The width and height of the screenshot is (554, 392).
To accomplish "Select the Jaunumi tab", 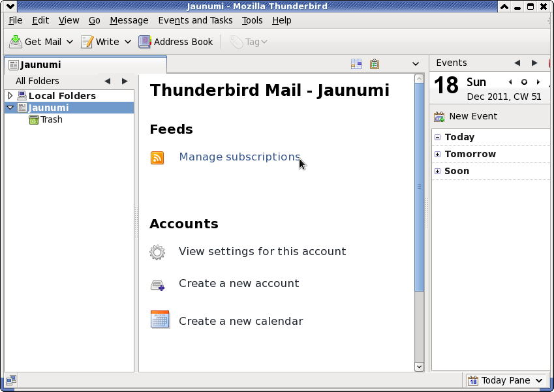I will coord(85,65).
